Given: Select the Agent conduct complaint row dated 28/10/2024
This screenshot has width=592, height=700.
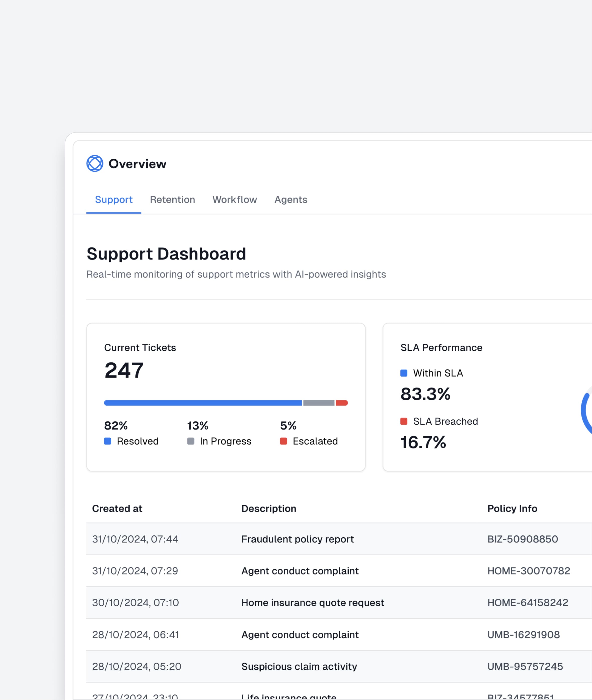Looking at the screenshot, I should click(x=300, y=634).
